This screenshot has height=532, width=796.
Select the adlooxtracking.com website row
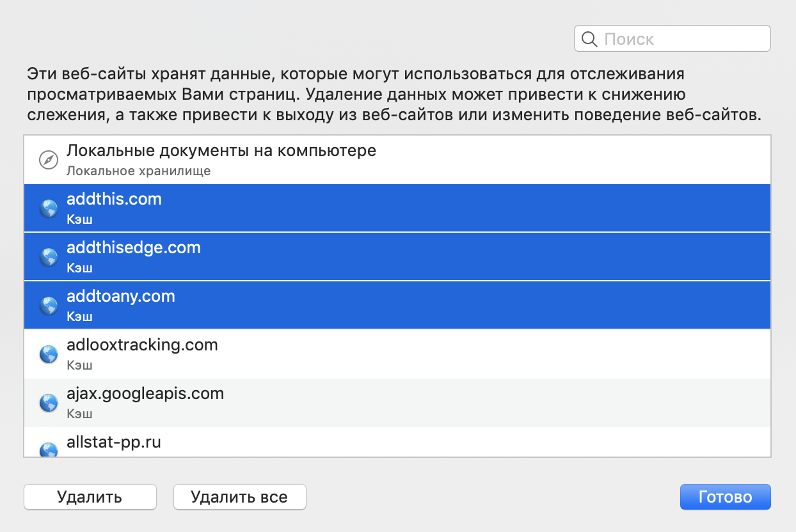[397, 354]
